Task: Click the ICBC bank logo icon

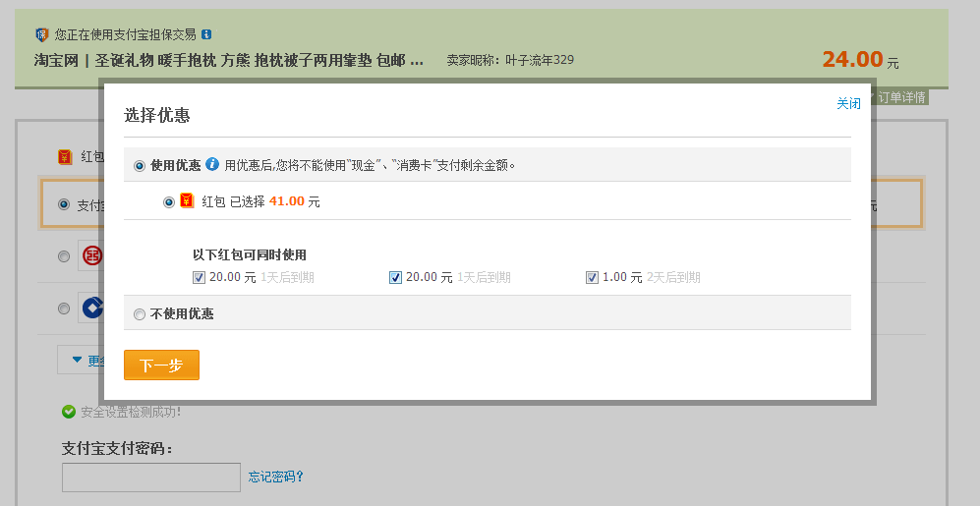Action: [91, 255]
